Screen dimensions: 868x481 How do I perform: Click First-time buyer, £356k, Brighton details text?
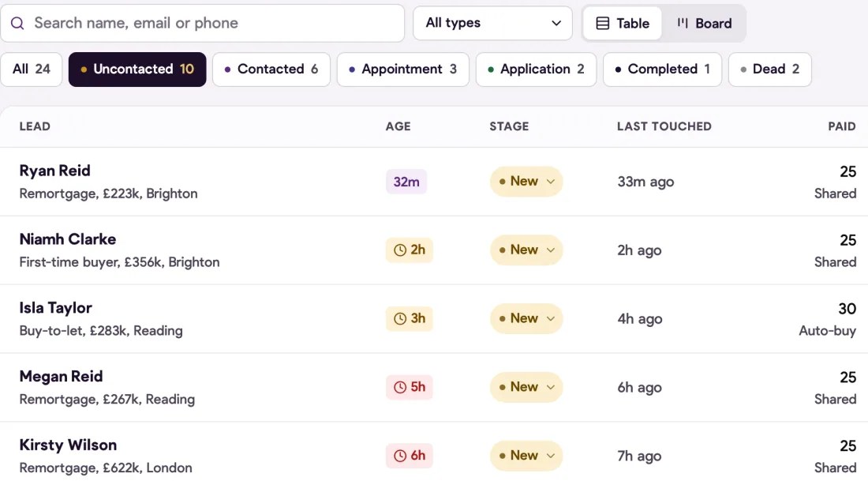pos(120,262)
